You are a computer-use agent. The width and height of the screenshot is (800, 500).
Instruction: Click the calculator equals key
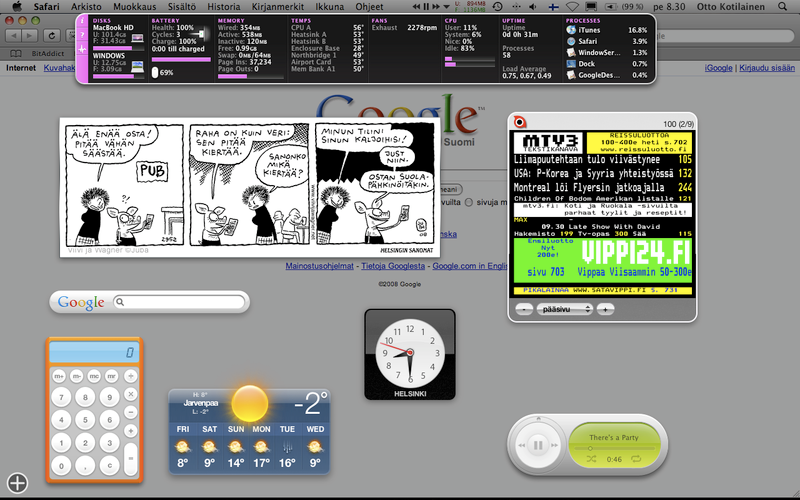point(131,459)
